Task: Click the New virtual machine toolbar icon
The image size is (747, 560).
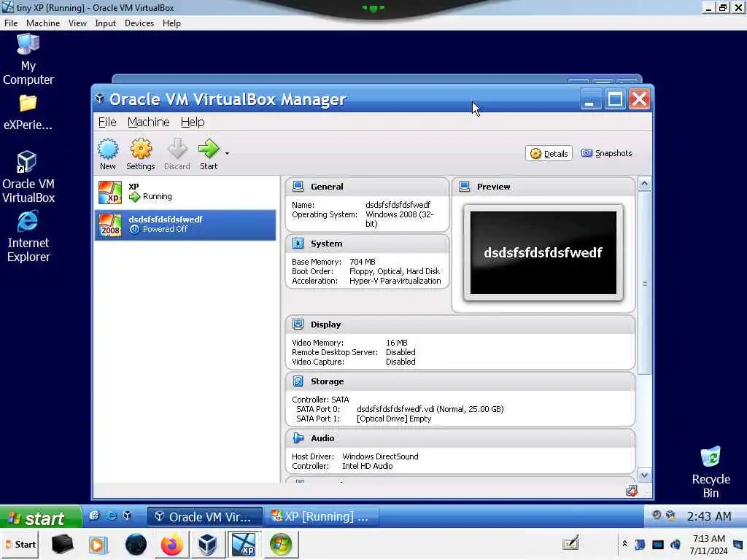Action: pyautogui.click(x=108, y=154)
